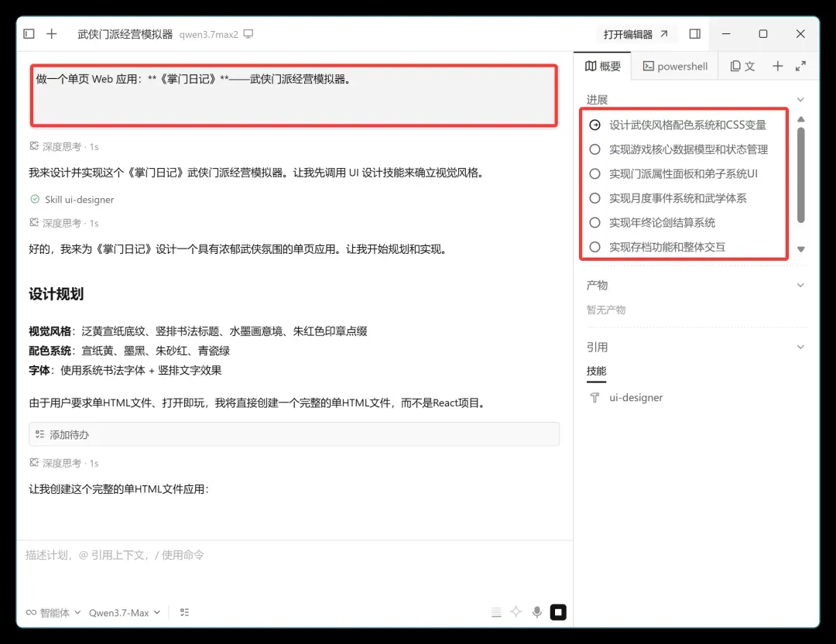836x644 pixels.
Task: Click the brain icon on first 深度思考
Action: click(34, 146)
